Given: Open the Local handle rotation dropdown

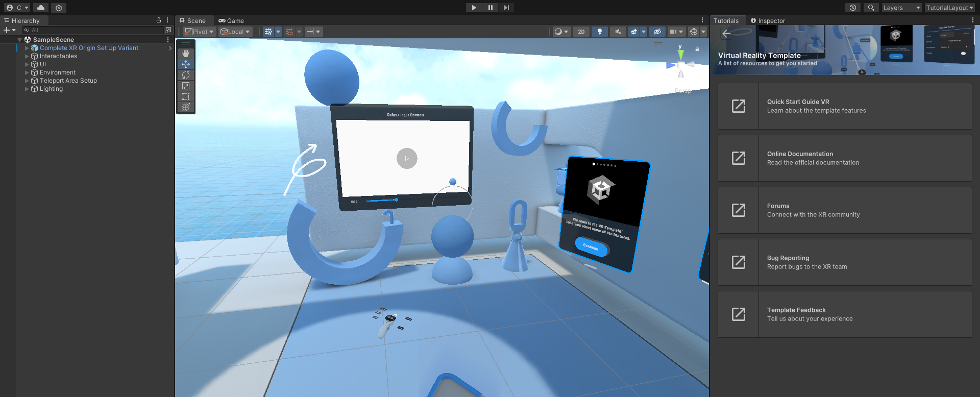Looking at the screenshot, I should (235, 32).
